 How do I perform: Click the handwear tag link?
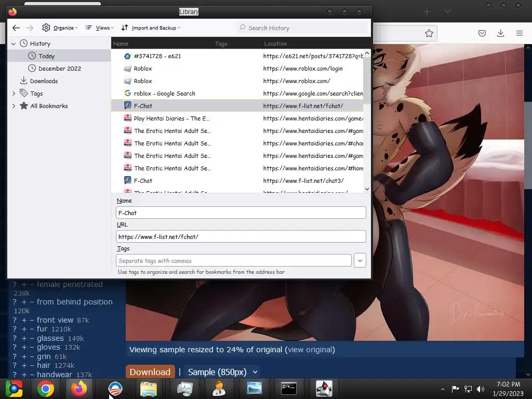[x=55, y=374]
